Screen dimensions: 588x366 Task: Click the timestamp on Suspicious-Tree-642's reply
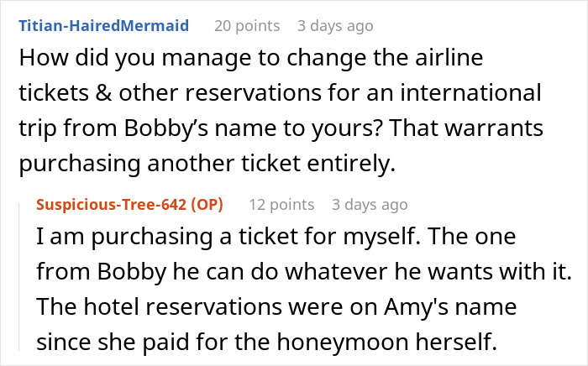(x=369, y=205)
